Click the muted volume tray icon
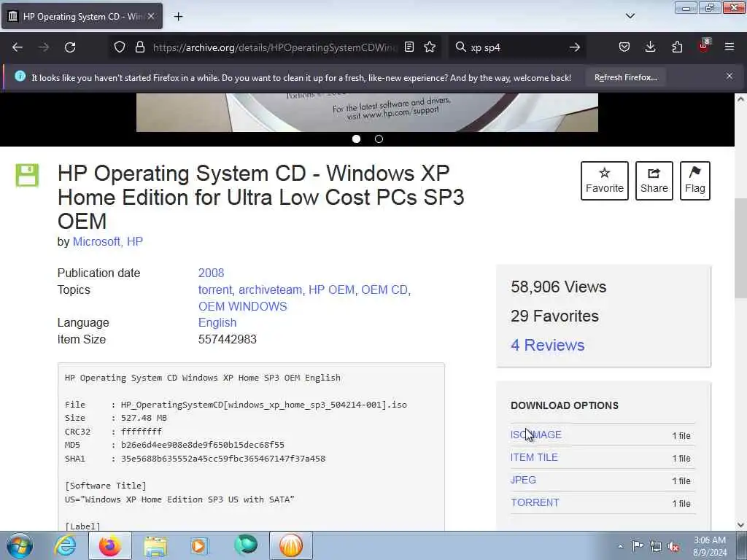The width and height of the screenshot is (747, 560). tap(673, 546)
